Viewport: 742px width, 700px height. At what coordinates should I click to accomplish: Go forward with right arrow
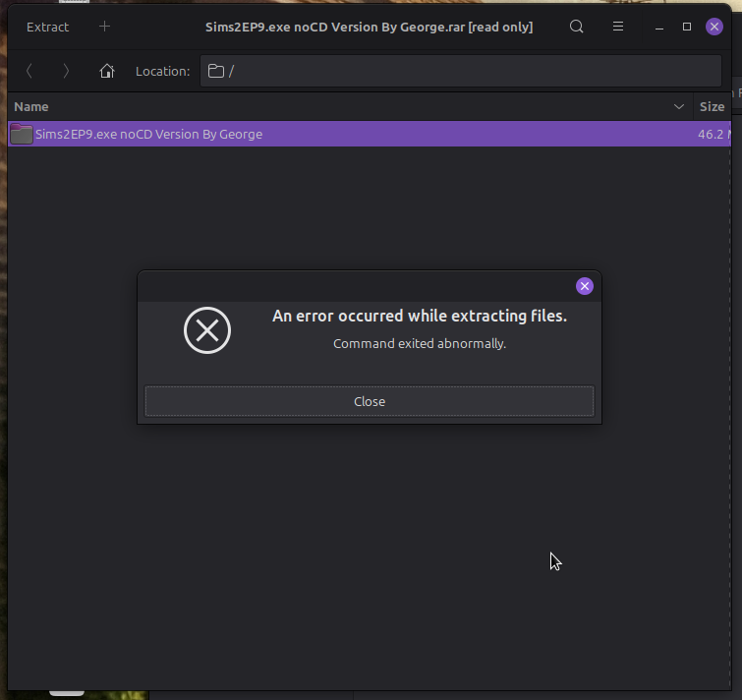[x=66, y=71]
